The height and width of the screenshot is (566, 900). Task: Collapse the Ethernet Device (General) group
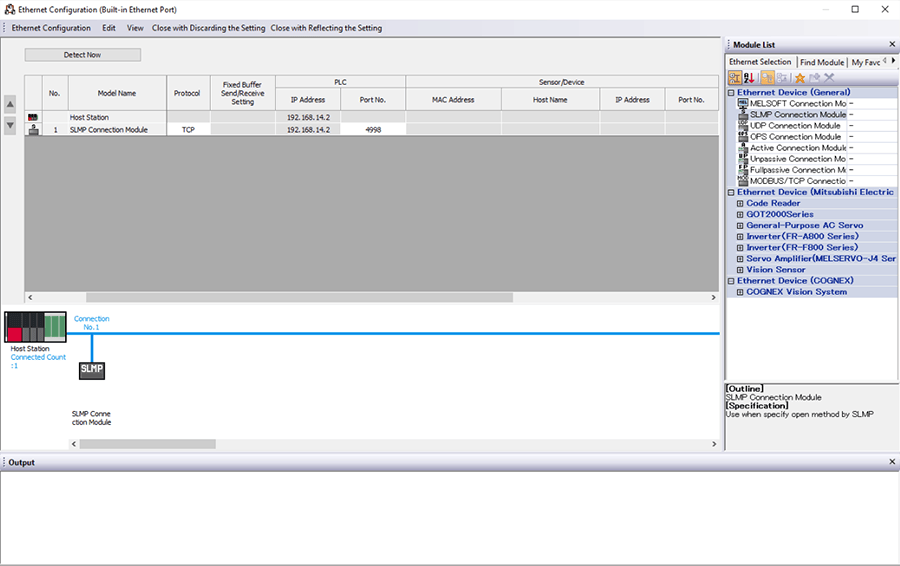731,92
